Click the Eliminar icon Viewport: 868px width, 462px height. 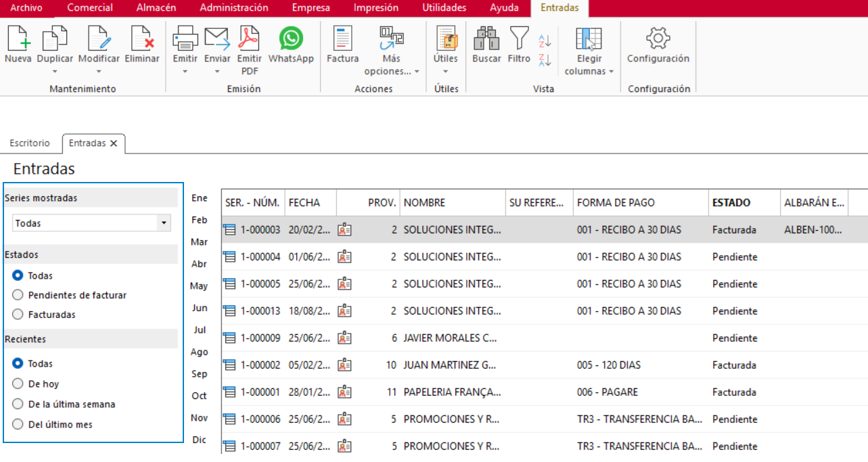142,38
